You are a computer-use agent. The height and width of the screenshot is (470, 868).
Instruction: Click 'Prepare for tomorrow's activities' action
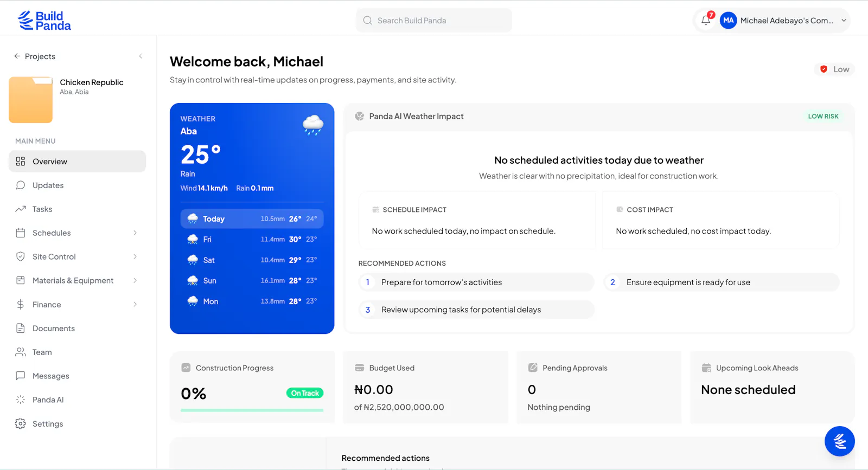click(x=476, y=282)
